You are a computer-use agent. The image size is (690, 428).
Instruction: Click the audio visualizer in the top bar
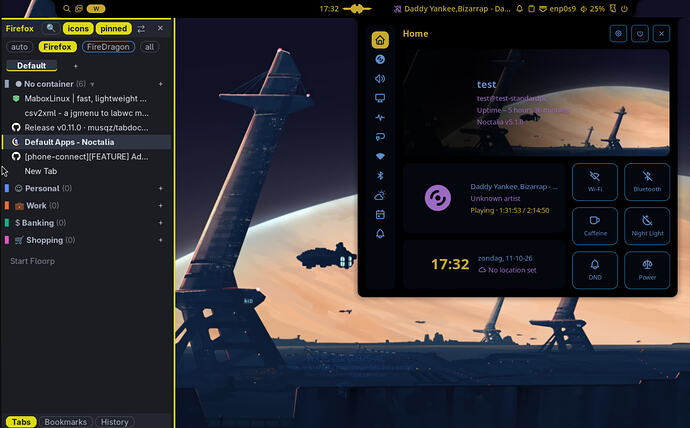357,8
